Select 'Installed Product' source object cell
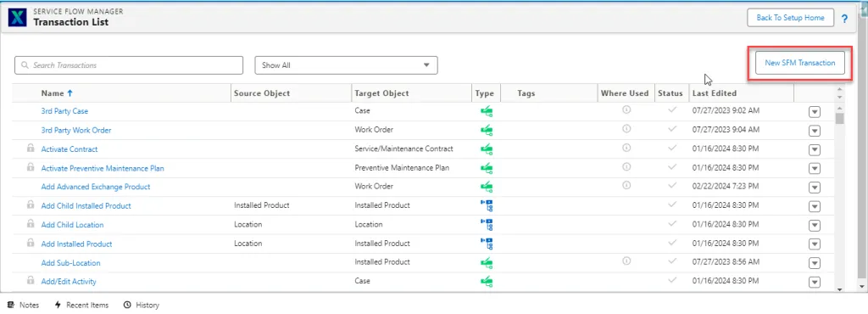Viewport: 868px width, 314px height. pyautogui.click(x=261, y=205)
